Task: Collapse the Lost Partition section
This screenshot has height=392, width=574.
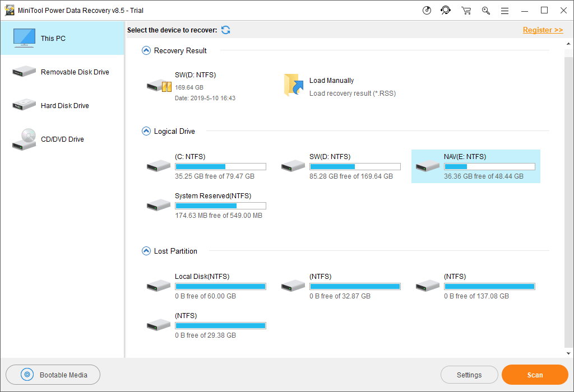Action: [x=146, y=251]
